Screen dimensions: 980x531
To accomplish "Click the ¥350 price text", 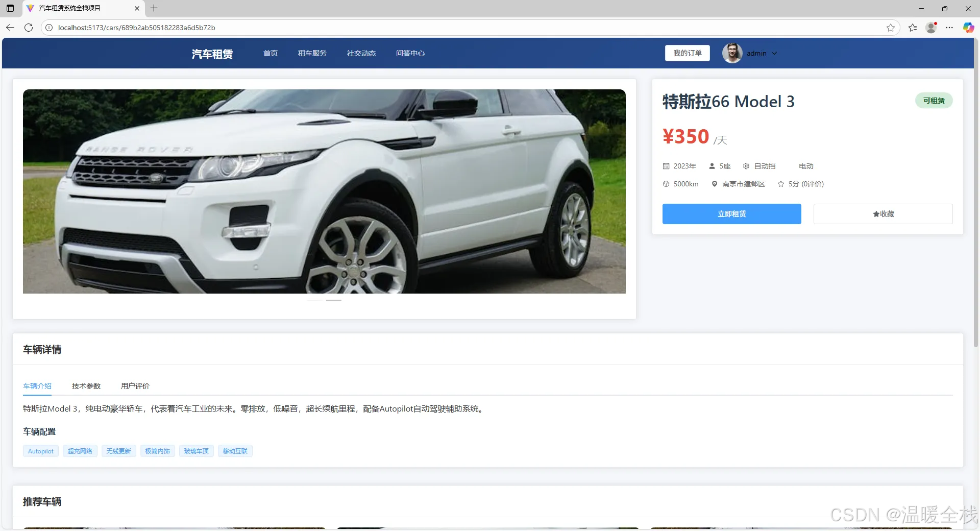I will click(686, 136).
